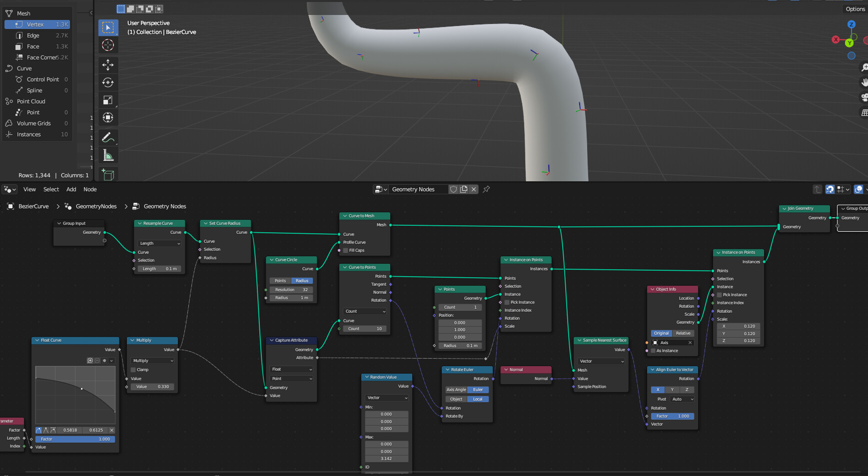The height and width of the screenshot is (476, 868).
Task: Select Y axis in Align Euler to Vector
Action: coord(672,390)
